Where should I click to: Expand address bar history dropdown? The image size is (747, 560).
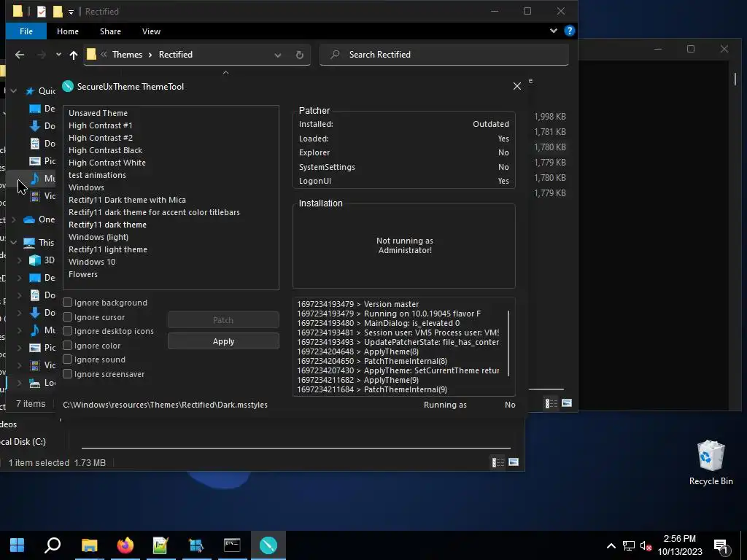point(277,55)
